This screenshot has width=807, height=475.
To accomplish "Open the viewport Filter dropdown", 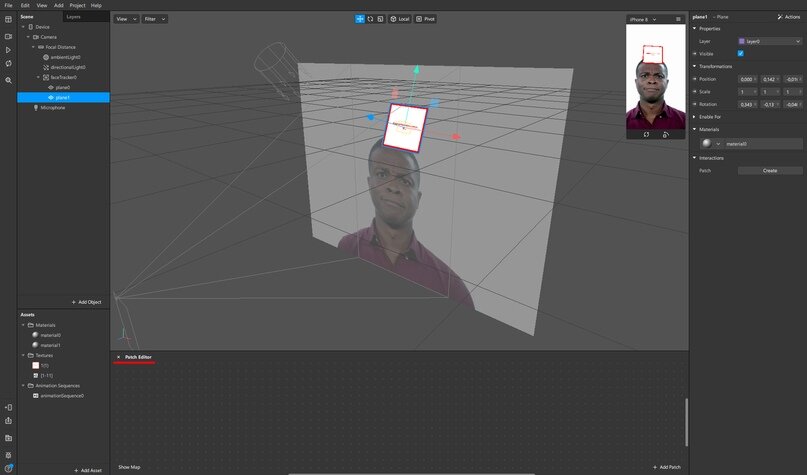I will 154,19.
